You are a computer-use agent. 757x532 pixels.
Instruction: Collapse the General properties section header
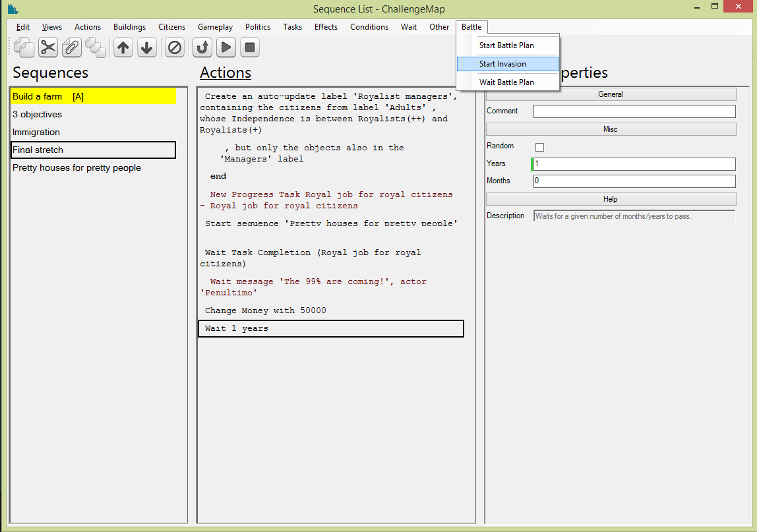point(611,94)
